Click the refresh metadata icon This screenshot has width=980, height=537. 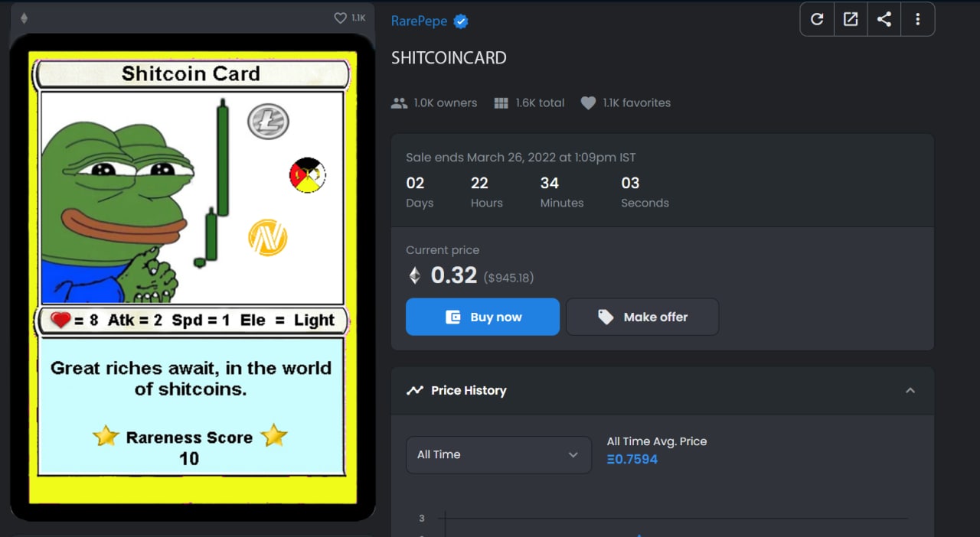click(x=817, y=19)
